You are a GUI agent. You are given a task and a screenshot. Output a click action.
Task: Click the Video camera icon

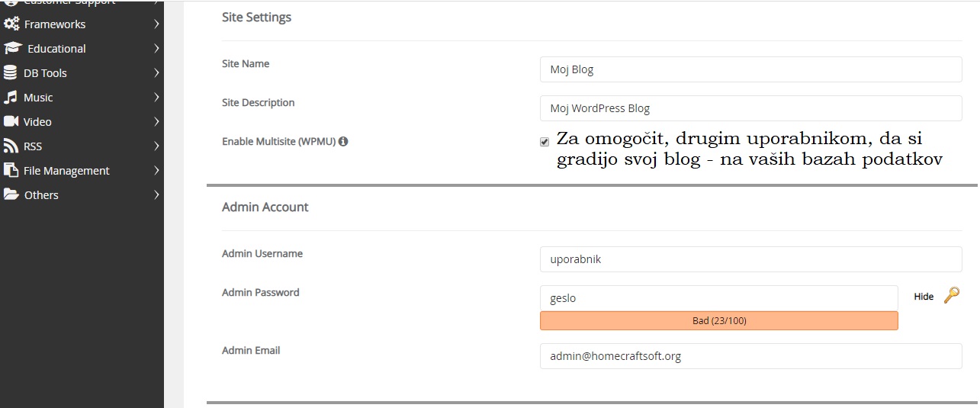pyautogui.click(x=11, y=122)
